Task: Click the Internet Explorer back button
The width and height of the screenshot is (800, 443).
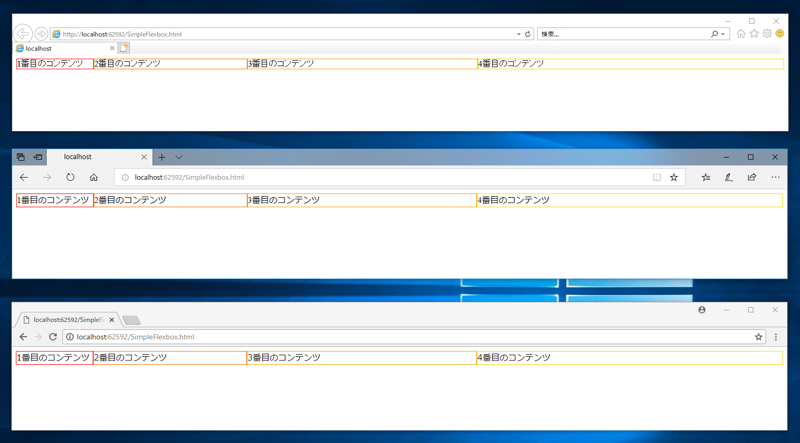Action: (22, 34)
